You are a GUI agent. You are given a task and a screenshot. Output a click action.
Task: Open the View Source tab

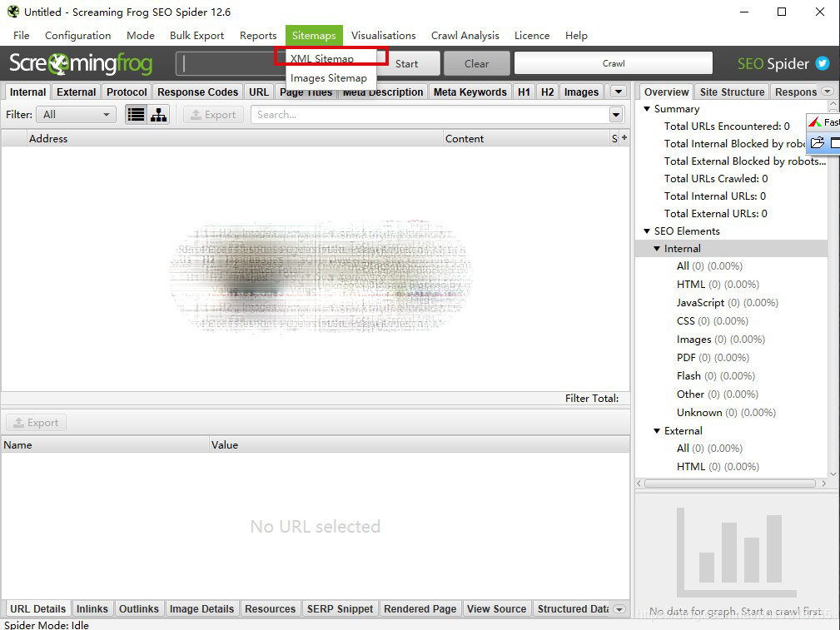click(497, 609)
